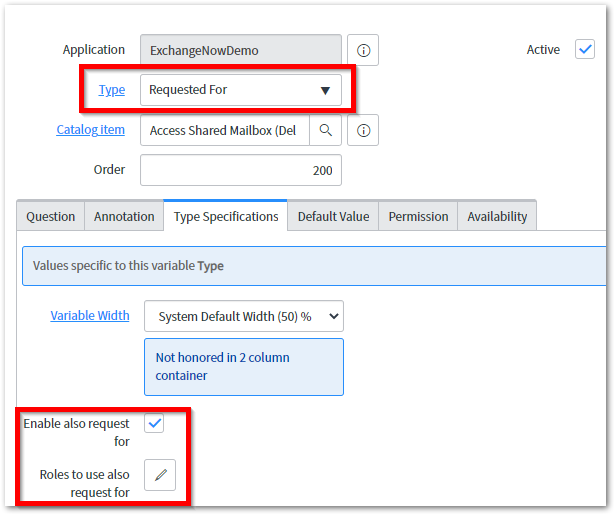Open the Permission tab

click(x=418, y=216)
